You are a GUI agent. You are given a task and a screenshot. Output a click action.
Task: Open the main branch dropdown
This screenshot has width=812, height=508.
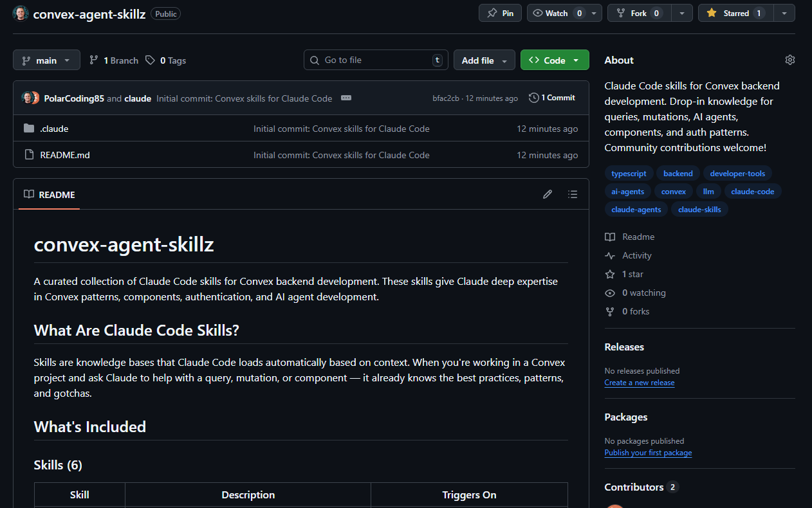pos(46,60)
